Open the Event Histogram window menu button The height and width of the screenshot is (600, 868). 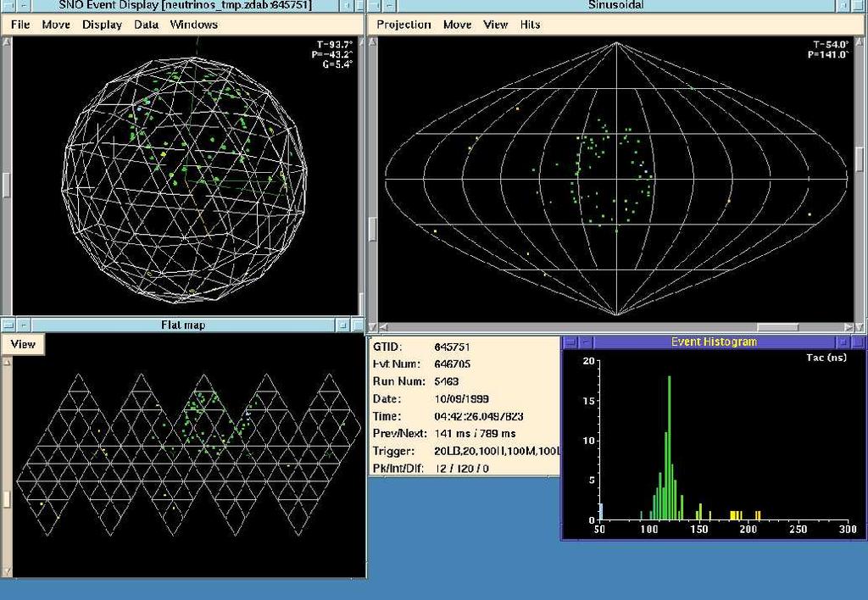click(571, 342)
